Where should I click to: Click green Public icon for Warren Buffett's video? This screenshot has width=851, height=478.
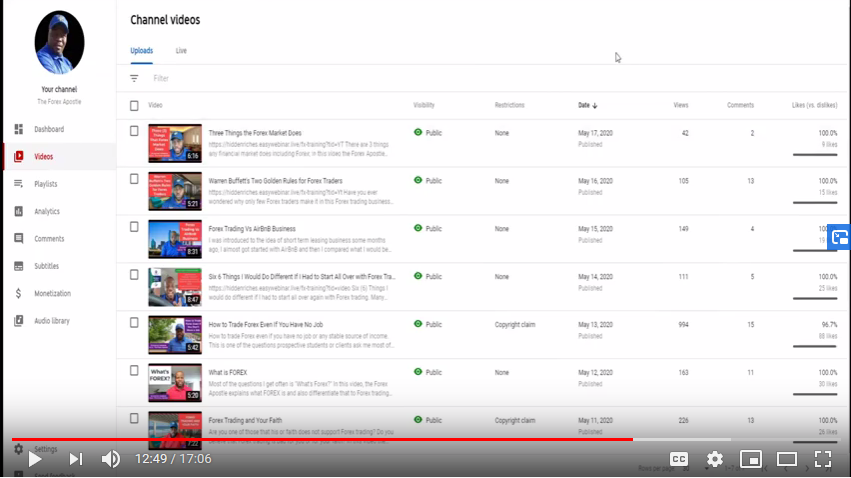pyautogui.click(x=418, y=180)
